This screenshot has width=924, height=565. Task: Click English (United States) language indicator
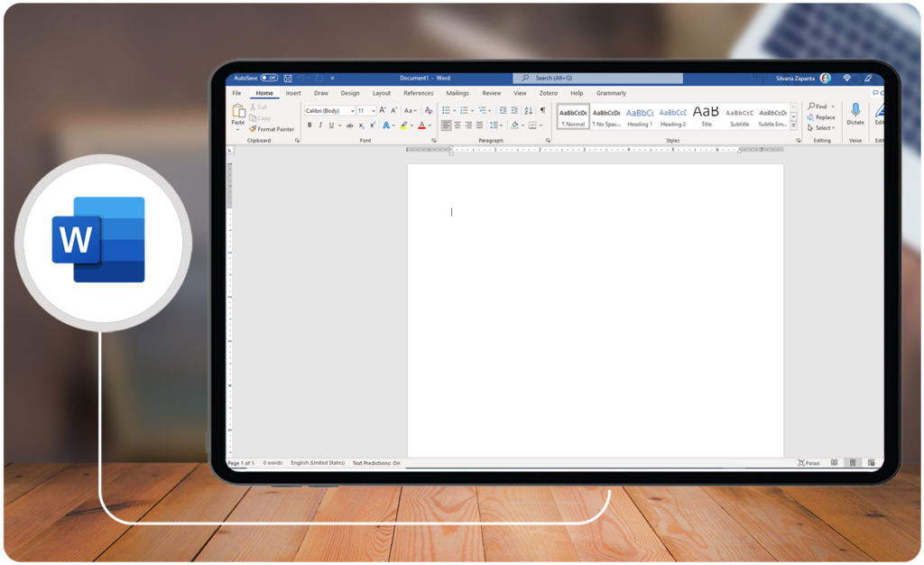coord(318,463)
